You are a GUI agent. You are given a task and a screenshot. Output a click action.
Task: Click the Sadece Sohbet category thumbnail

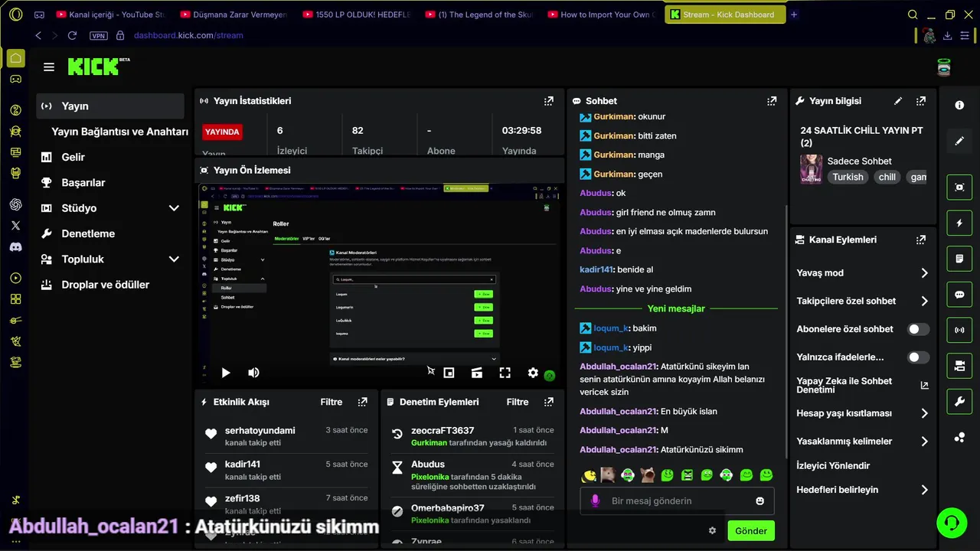pyautogui.click(x=812, y=169)
